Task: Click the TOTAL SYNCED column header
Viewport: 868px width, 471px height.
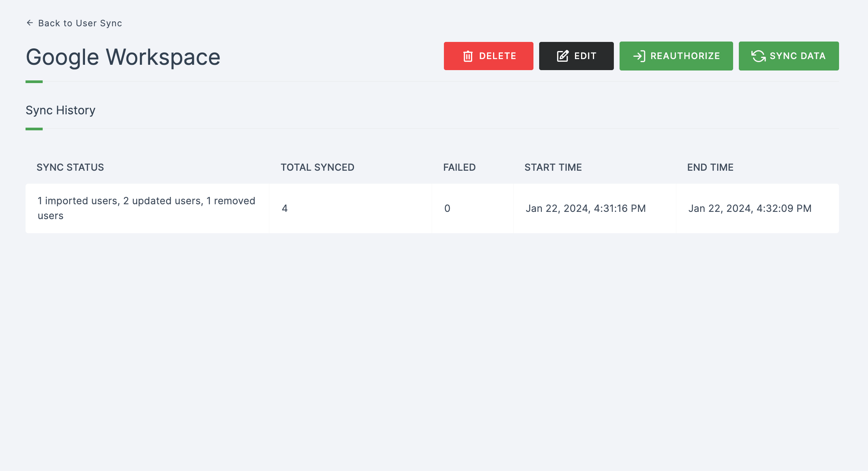Action: 317,167
